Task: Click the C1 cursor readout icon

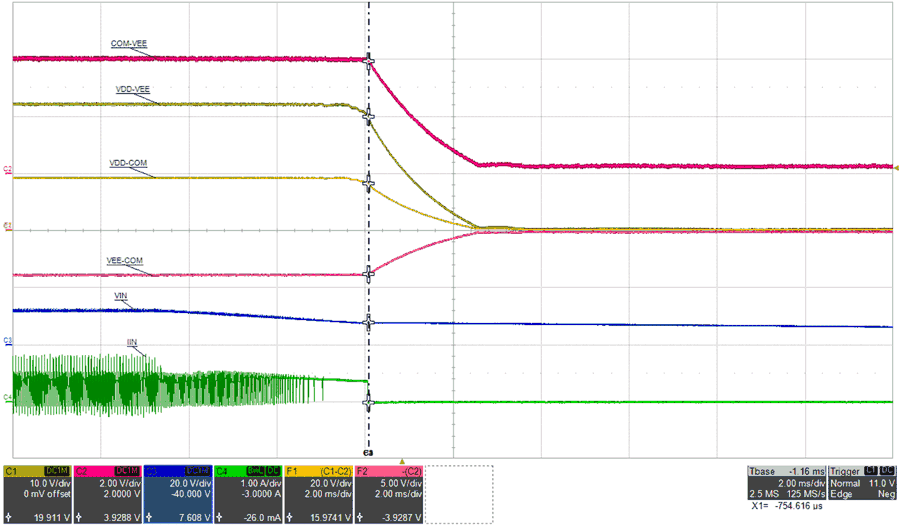Action: [x=9, y=518]
